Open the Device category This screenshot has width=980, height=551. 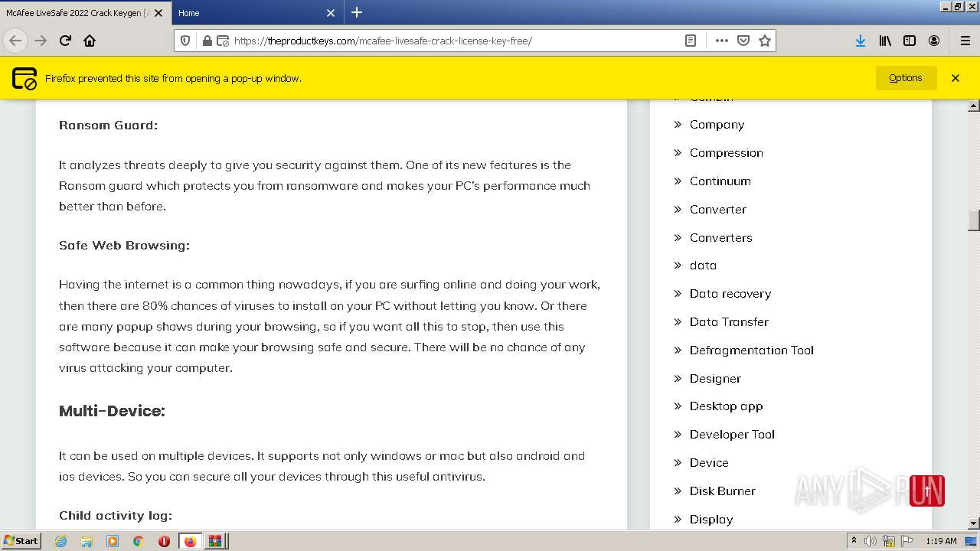(709, 463)
